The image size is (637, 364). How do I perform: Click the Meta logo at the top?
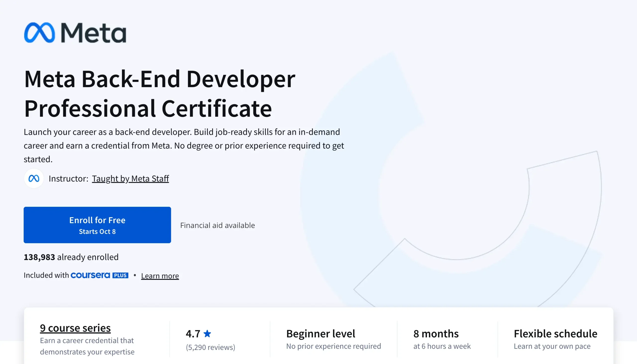point(75,33)
